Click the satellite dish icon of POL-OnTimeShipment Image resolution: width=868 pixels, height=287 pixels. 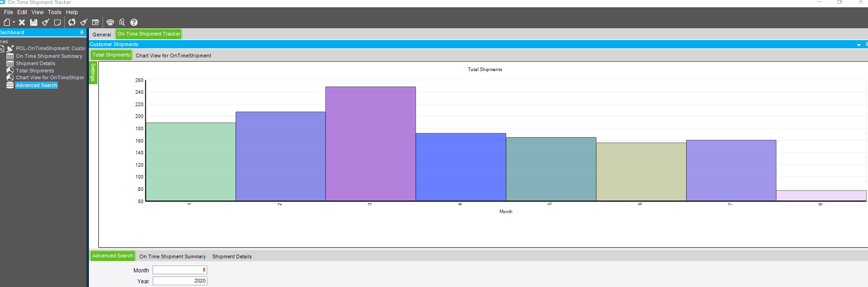(x=10, y=48)
